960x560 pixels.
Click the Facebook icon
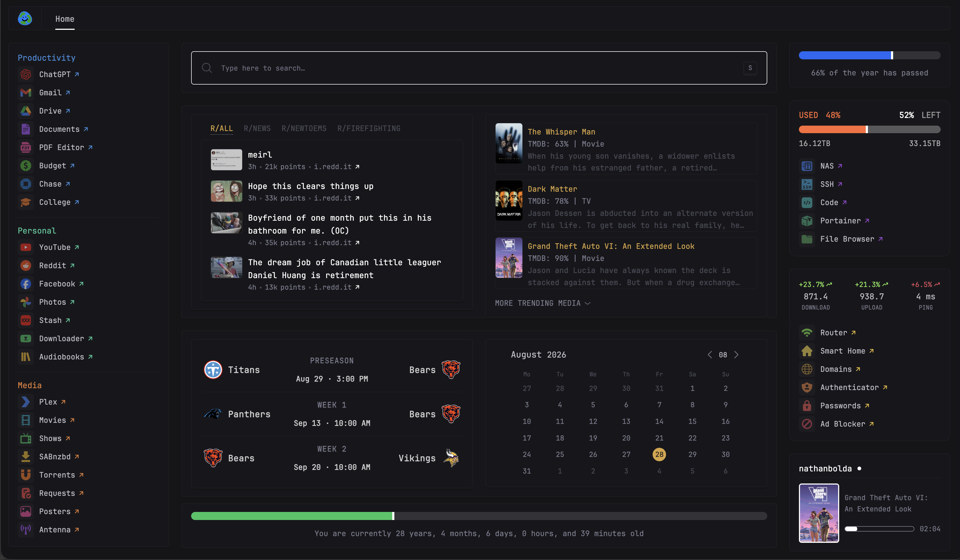26,284
